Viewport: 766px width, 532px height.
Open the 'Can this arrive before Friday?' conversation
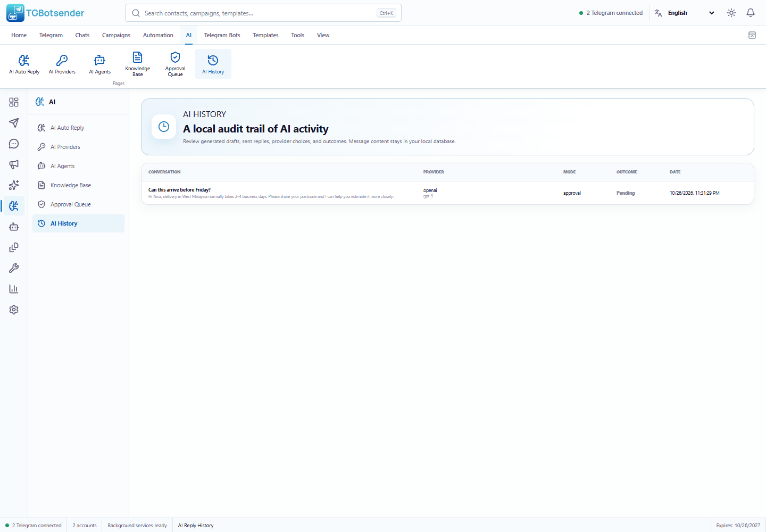click(271, 193)
